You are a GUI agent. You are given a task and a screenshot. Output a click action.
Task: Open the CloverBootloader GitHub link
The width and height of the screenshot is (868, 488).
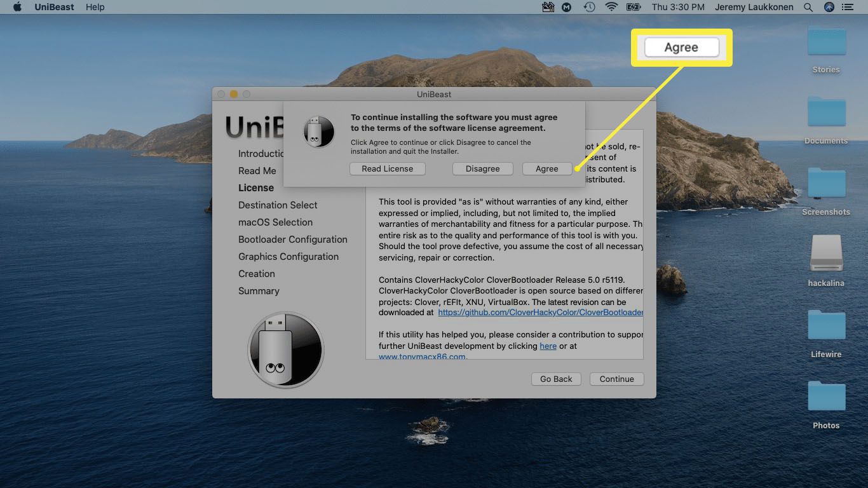tap(540, 312)
